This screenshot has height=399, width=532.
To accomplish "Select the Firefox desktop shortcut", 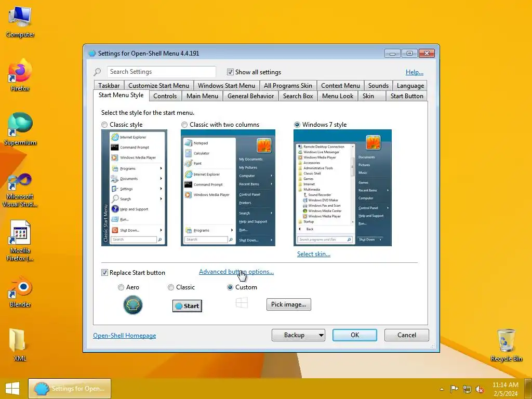I will pos(20,75).
